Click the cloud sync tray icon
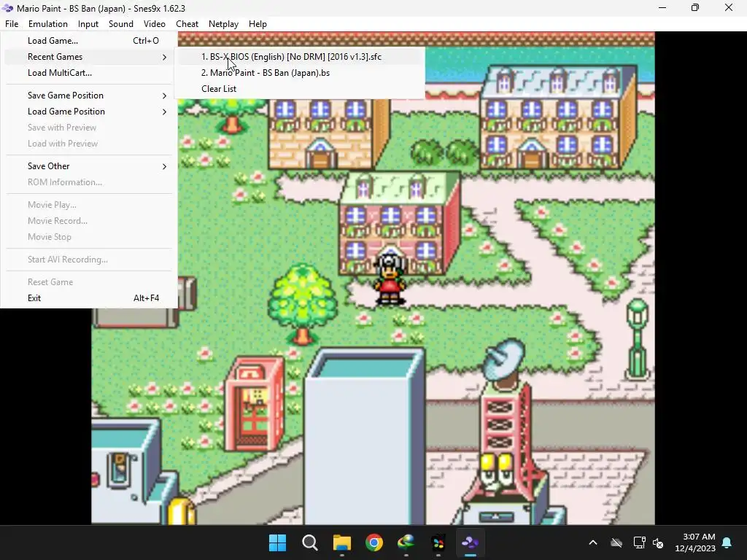Viewport: 747px width, 560px height. 616,542
